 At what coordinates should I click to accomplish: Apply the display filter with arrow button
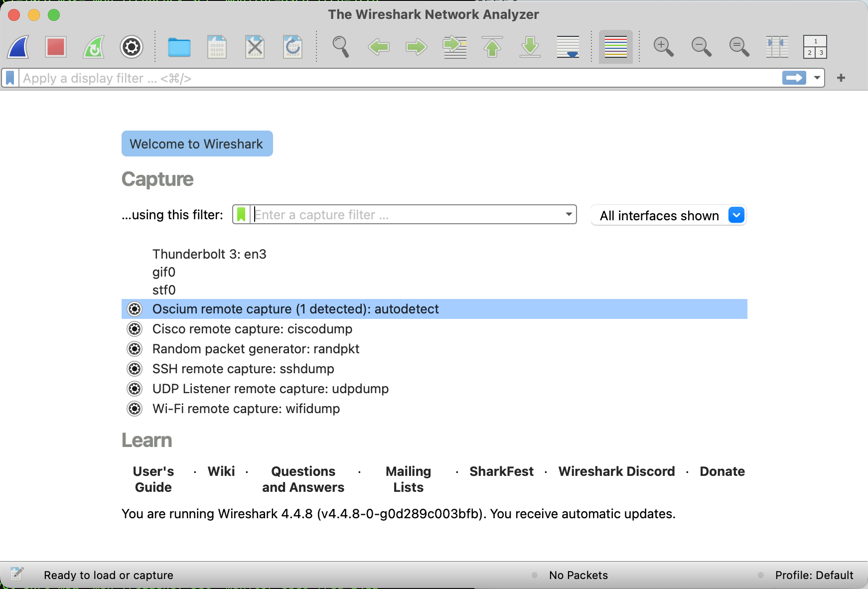794,78
